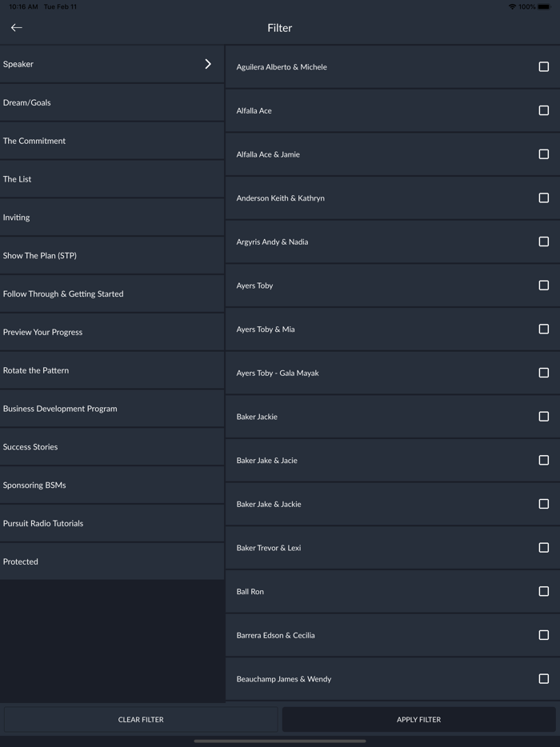Image resolution: width=560 pixels, height=747 pixels.
Task: Check the Aguilera Alberto & Michele checkbox
Action: pyautogui.click(x=543, y=67)
